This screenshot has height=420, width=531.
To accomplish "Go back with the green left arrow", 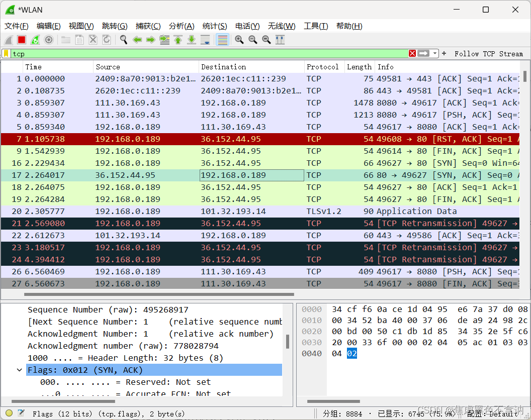I will (137, 40).
